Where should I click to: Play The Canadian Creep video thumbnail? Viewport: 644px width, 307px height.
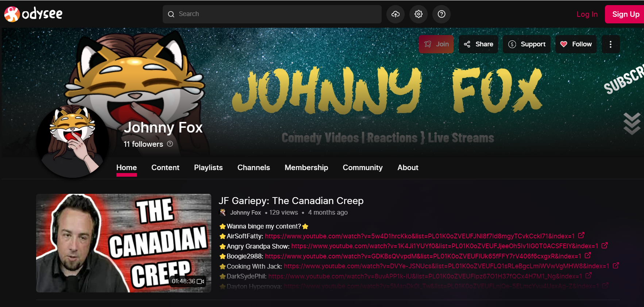pos(124,243)
